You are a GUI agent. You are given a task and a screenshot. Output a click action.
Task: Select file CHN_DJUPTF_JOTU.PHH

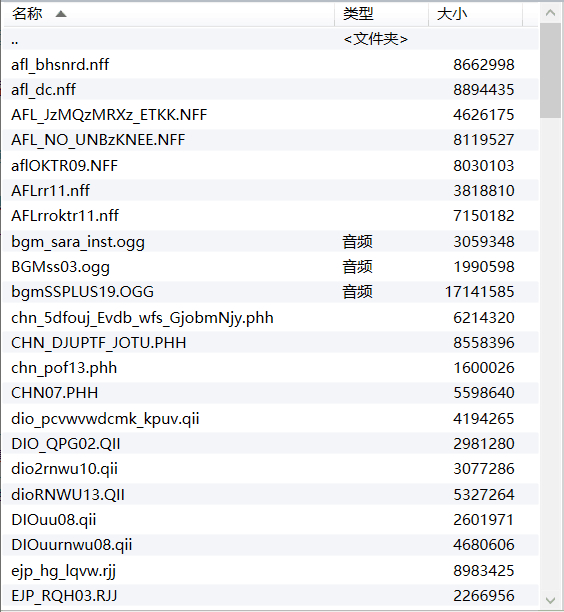point(271,342)
